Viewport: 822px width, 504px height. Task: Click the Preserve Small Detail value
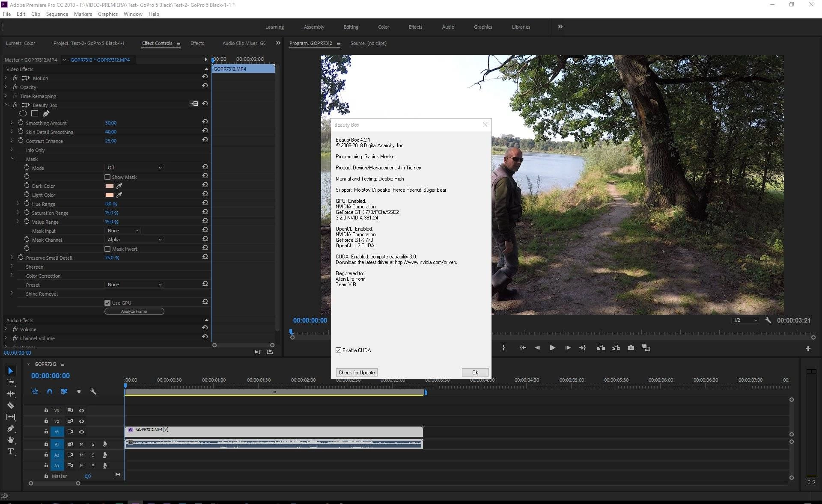pyautogui.click(x=112, y=258)
